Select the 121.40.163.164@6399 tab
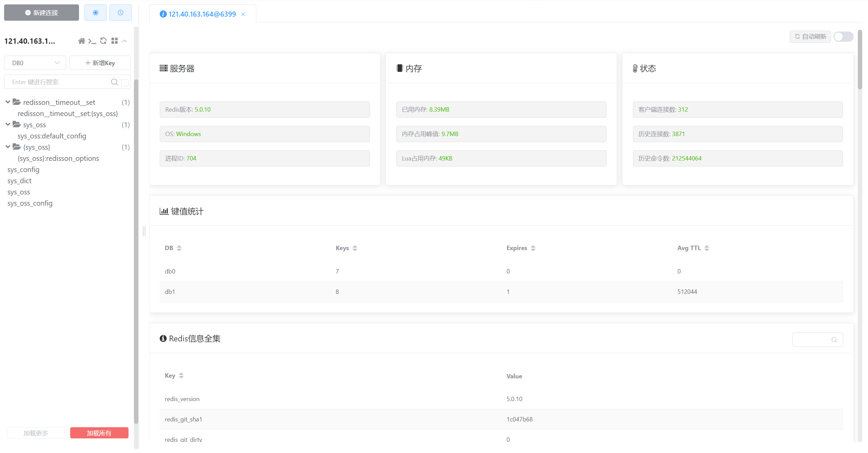The width and height of the screenshot is (868, 453). (202, 14)
